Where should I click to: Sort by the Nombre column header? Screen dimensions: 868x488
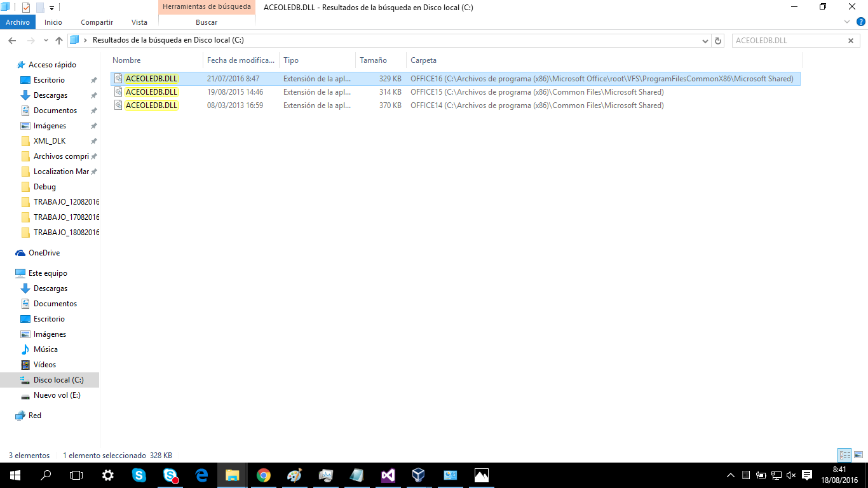coord(156,60)
